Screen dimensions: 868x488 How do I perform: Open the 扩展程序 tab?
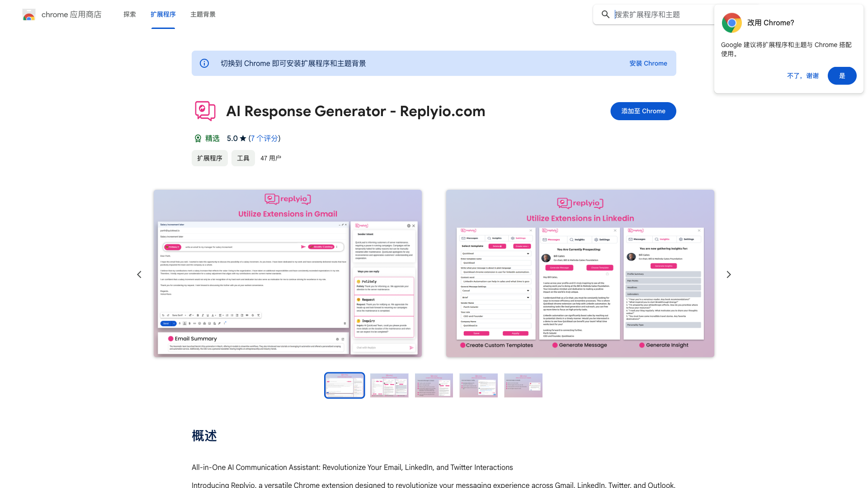[163, 14]
